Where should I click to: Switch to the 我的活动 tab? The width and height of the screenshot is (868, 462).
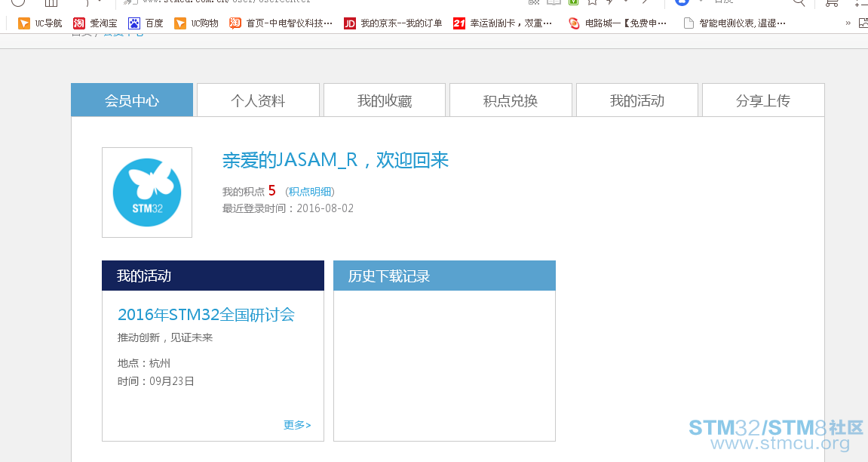coord(637,100)
